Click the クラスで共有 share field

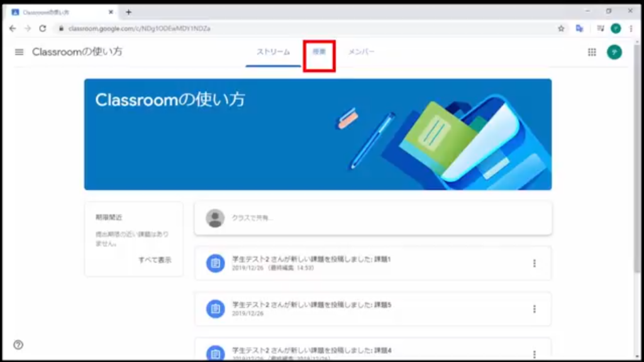point(373,218)
